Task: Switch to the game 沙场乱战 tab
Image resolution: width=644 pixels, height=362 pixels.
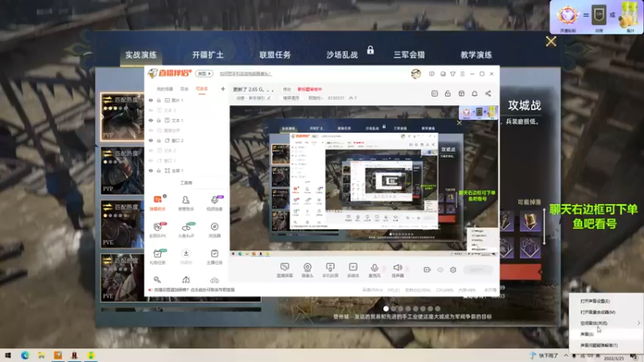Action: 341,55
